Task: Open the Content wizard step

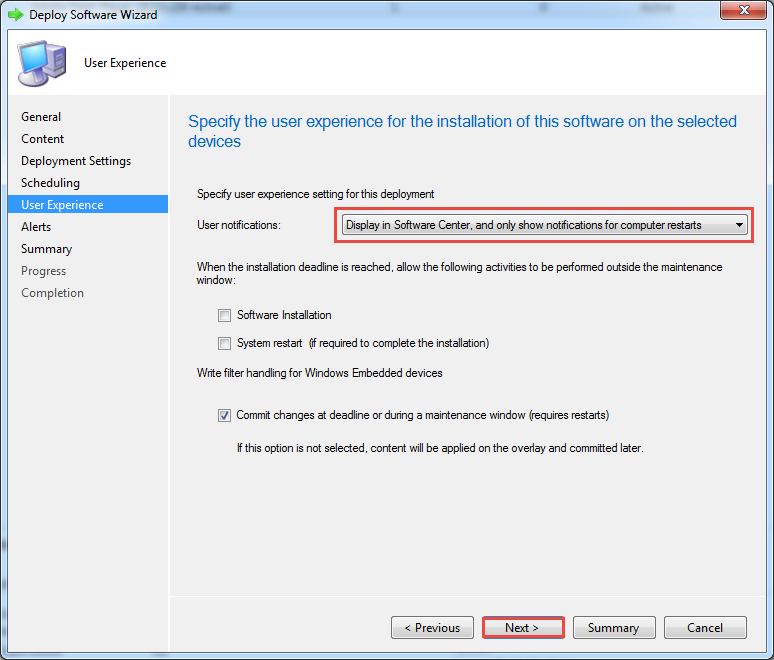Action: click(42, 139)
